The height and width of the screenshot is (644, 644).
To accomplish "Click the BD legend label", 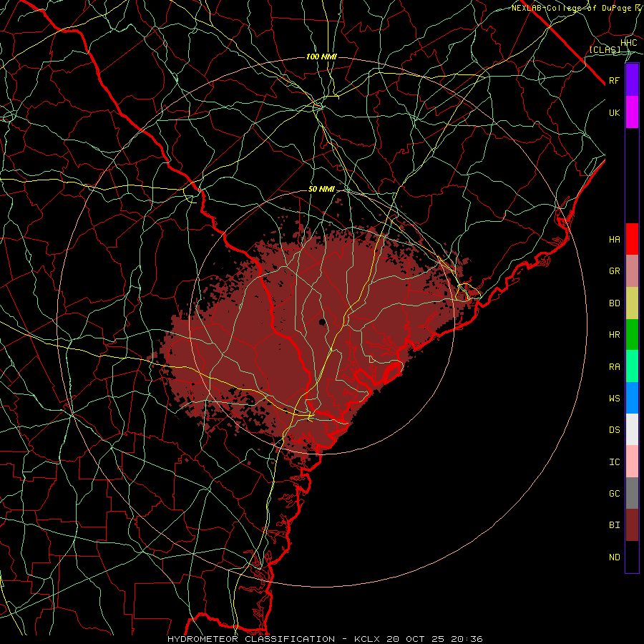I will click(615, 303).
